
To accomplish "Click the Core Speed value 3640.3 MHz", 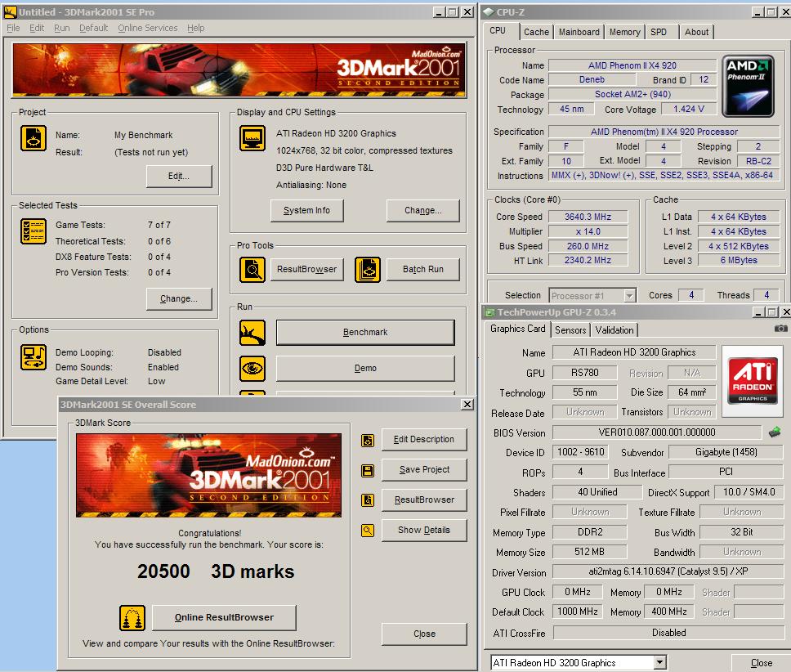I will pos(588,217).
